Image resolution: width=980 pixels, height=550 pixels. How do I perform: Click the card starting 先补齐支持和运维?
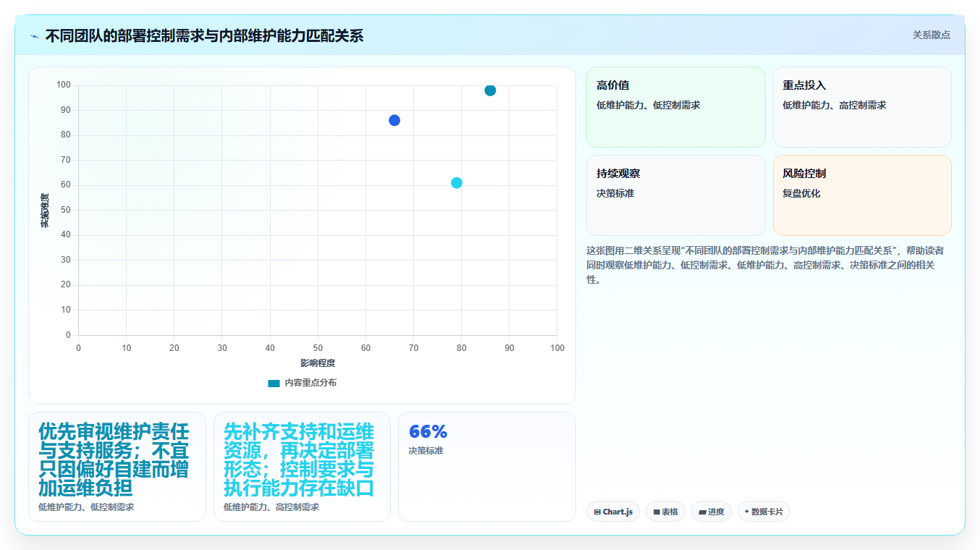coord(302,467)
